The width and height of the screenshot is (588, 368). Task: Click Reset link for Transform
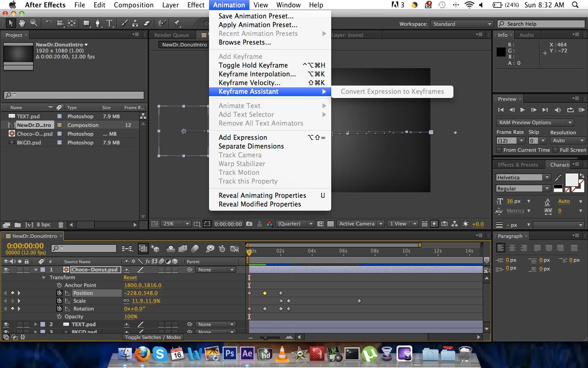[x=130, y=277]
